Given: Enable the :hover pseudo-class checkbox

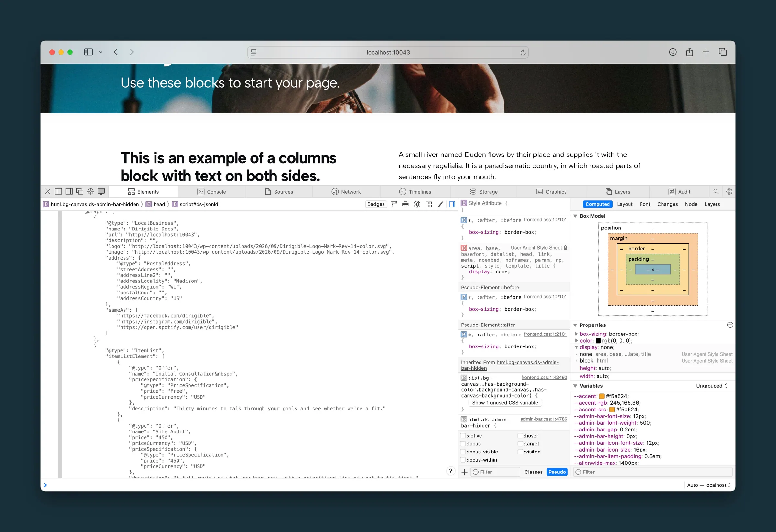Looking at the screenshot, I should (520, 436).
